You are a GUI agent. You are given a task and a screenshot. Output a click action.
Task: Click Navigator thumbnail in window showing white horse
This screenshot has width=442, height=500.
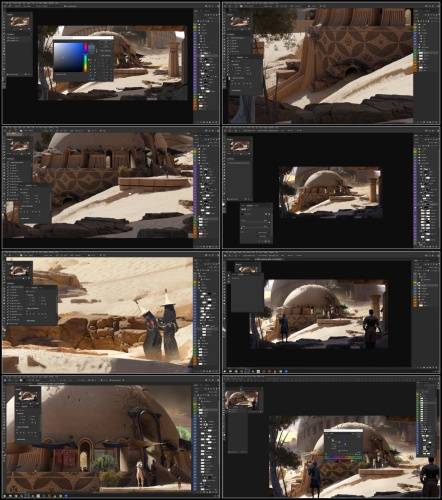point(28,396)
